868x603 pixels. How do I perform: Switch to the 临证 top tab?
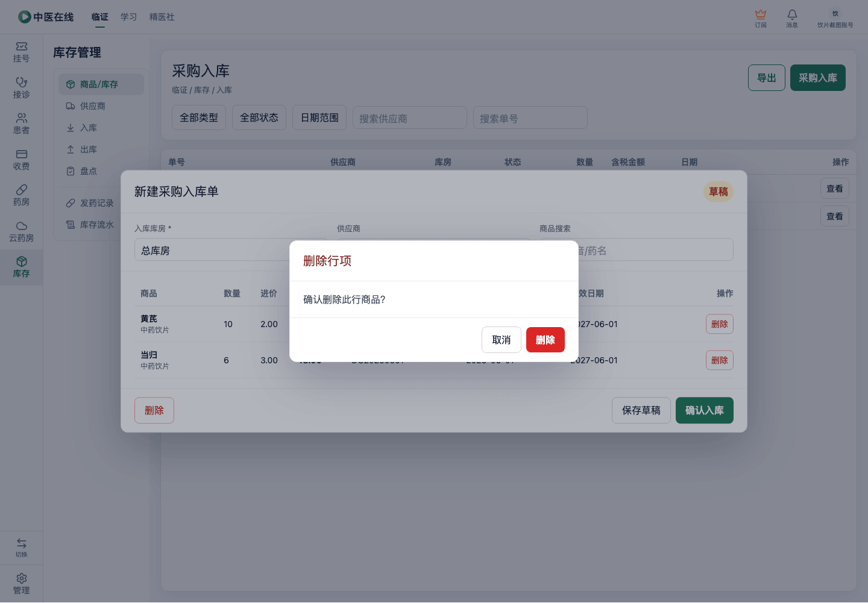click(x=100, y=17)
